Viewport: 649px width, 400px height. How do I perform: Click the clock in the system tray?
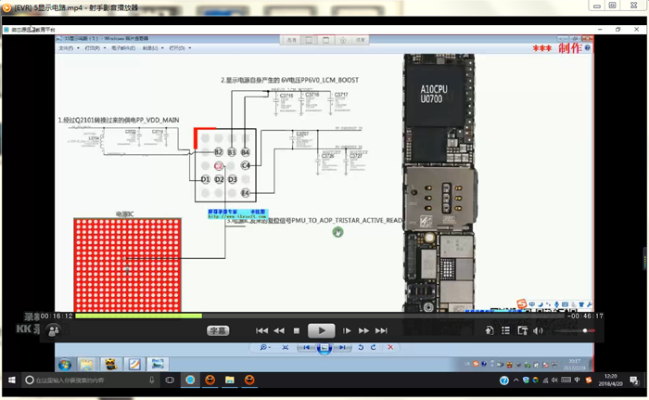point(612,381)
